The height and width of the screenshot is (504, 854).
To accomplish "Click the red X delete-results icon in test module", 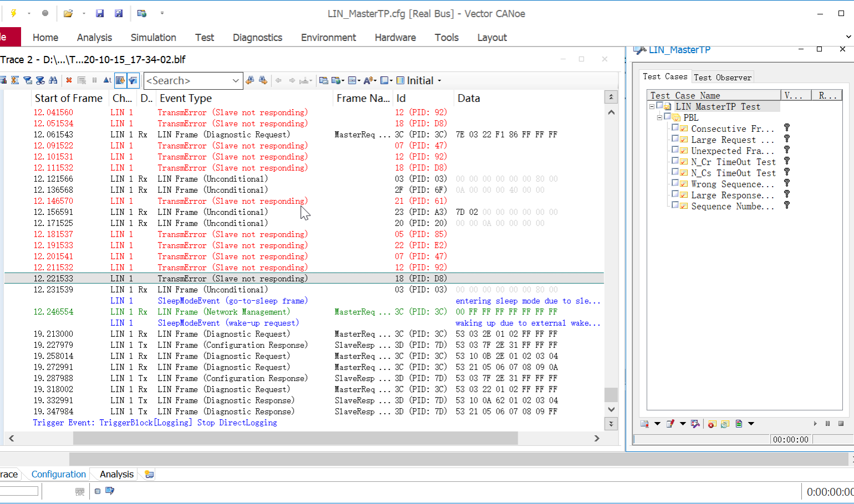I will [712, 424].
